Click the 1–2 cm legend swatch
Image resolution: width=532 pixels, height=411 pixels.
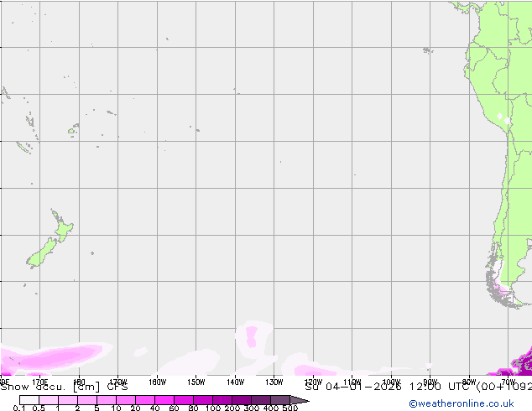[68, 400]
